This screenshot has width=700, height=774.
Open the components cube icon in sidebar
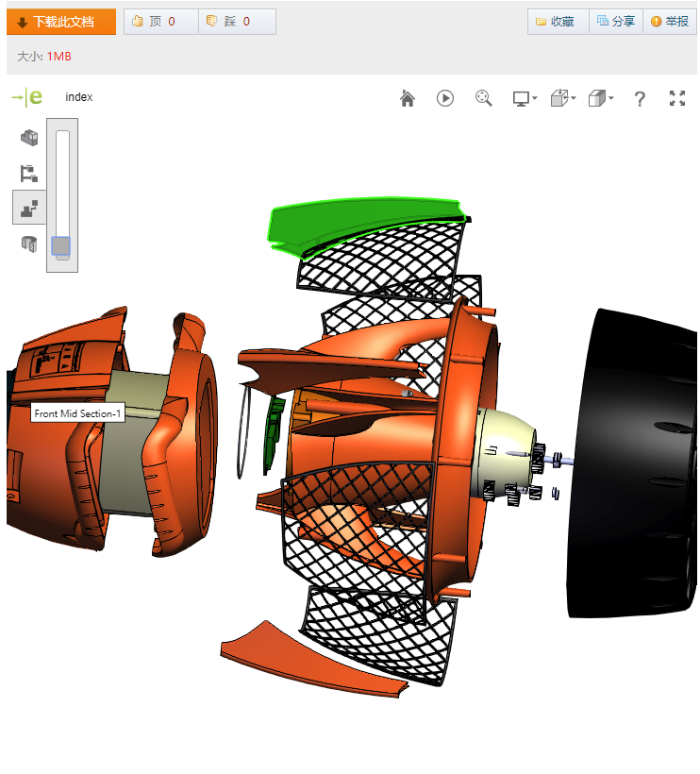(29, 138)
